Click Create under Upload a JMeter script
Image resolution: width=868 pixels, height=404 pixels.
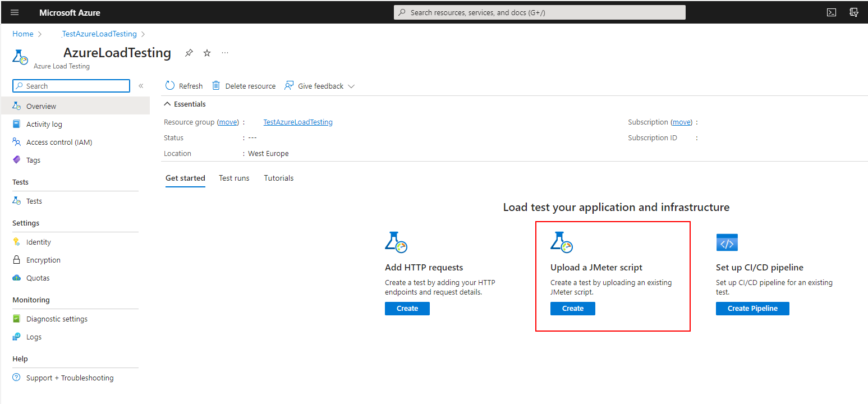coord(573,308)
